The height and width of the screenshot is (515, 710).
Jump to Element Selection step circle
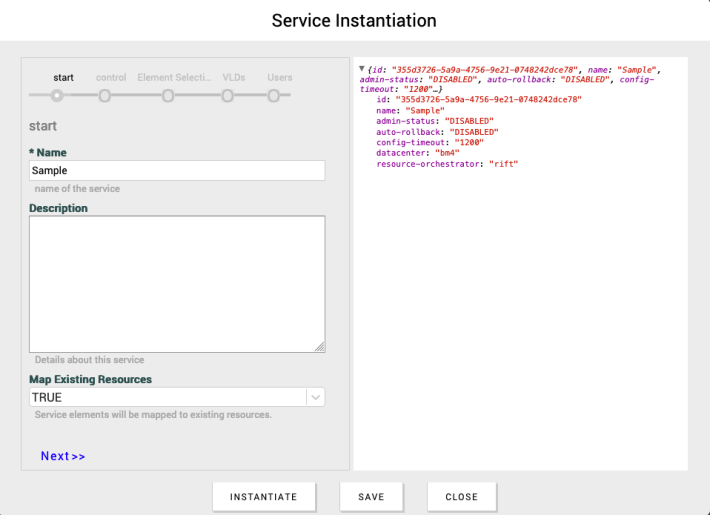(x=168, y=96)
